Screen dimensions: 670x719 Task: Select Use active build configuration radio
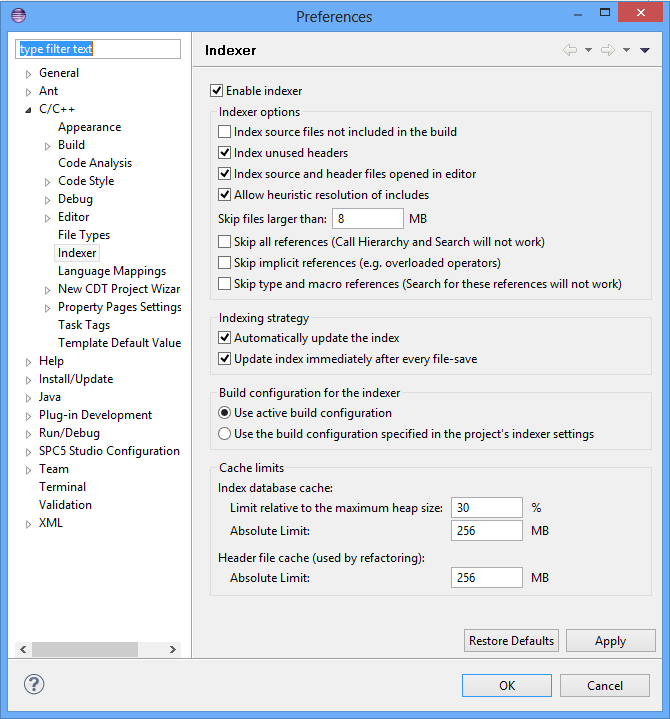224,413
